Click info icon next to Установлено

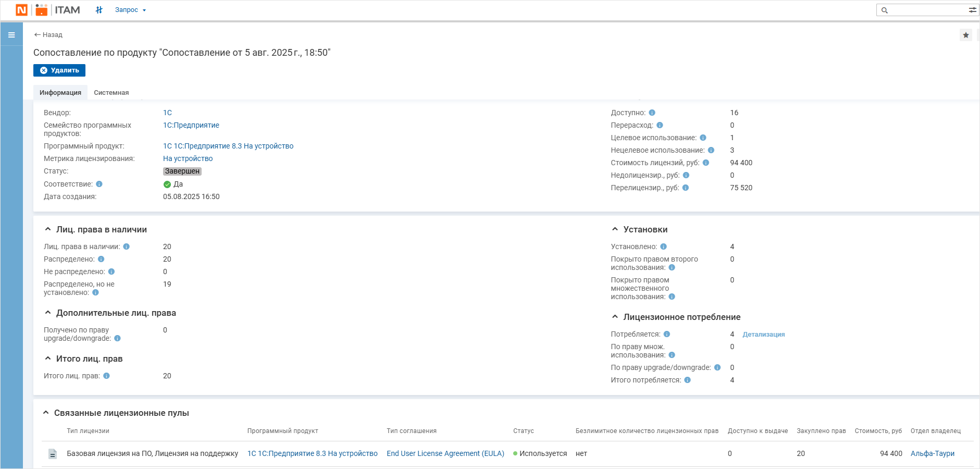663,246
